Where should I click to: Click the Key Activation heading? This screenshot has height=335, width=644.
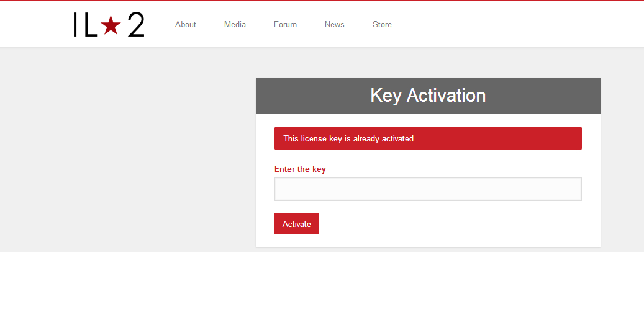[428, 95]
